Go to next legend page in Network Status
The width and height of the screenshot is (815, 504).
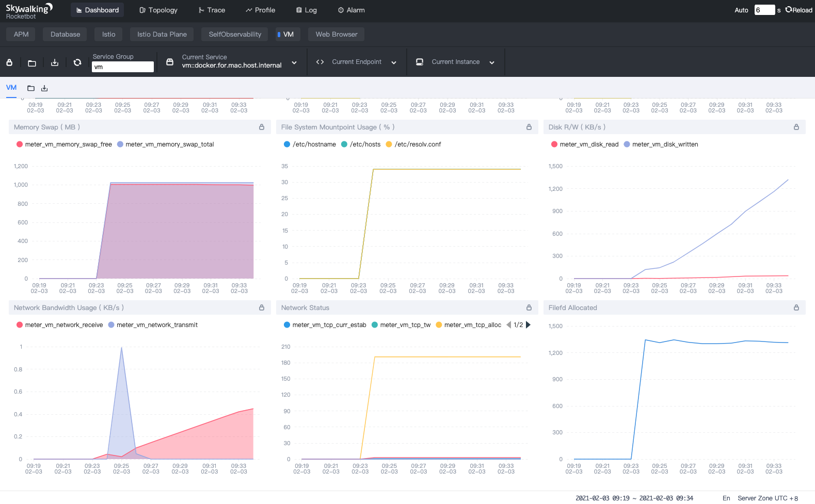click(x=528, y=325)
